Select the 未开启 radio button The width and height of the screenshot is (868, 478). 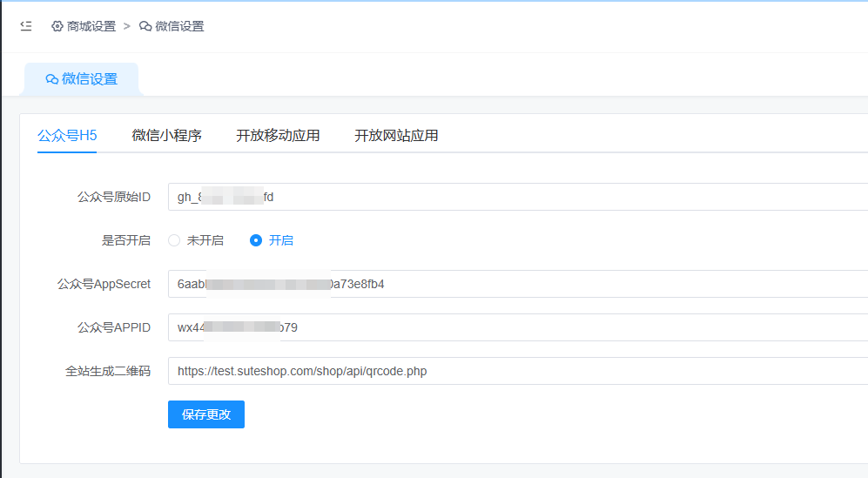(x=174, y=240)
